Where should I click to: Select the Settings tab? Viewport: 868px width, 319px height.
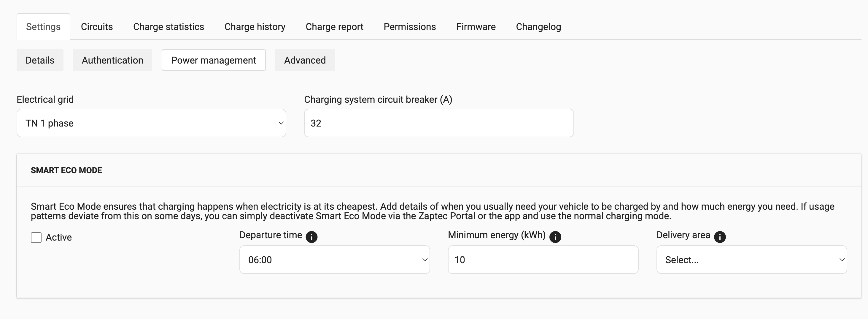coord(44,27)
